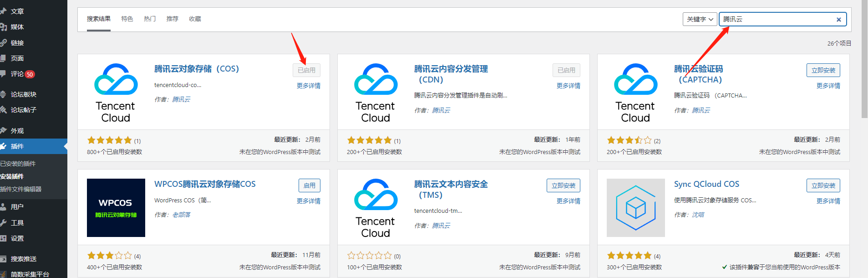This screenshot has height=278, width=868.
Task: Open 论坛帖子 (Topics) in the sidebar
Action: (x=24, y=110)
